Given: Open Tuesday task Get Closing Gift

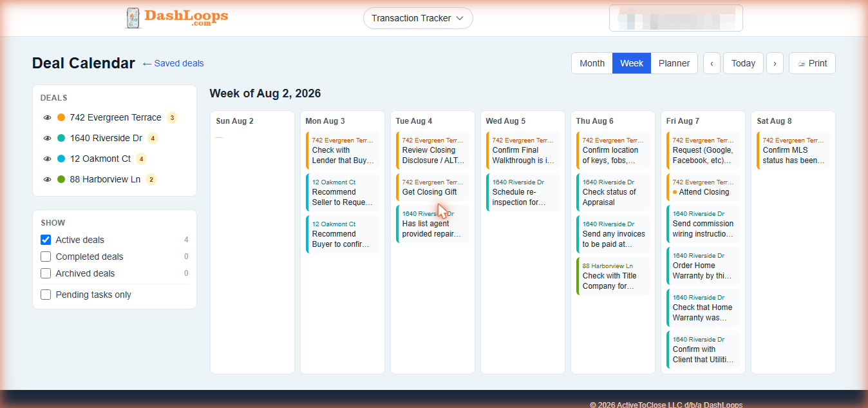Looking at the screenshot, I should click(x=433, y=187).
